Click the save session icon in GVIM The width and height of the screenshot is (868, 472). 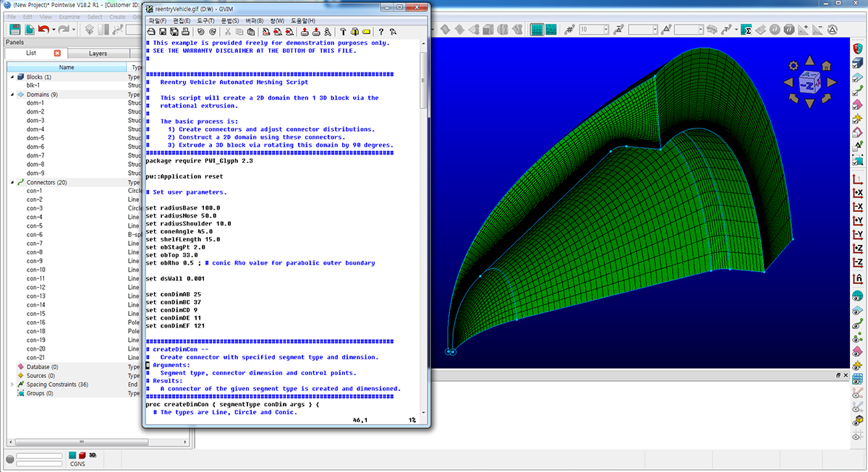coord(316,32)
